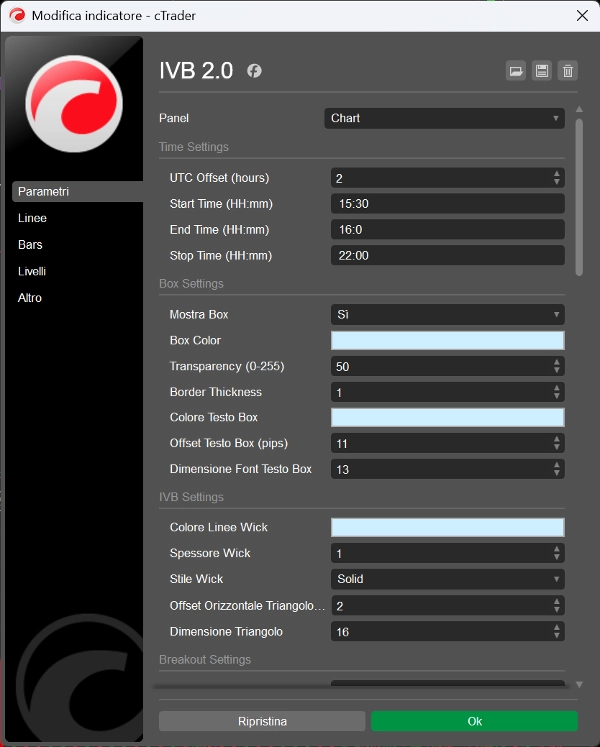Click the Start Time field showing 15:30

pyautogui.click(x=447, y=204)
